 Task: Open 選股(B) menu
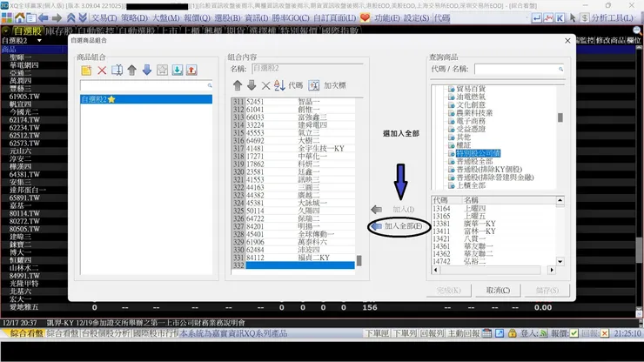click(227, 18)
